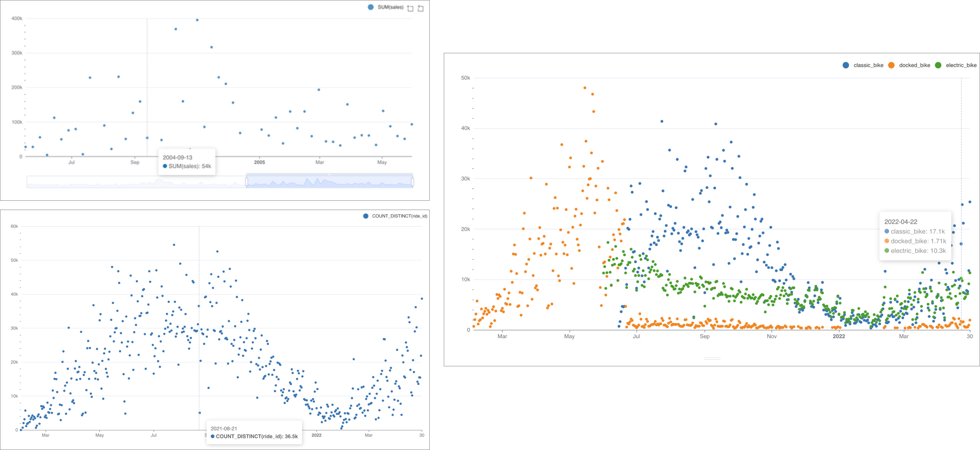Viewport: 980px width, 450px height.
Task: Click the green electric_bike legend dot
Action: 938,65
